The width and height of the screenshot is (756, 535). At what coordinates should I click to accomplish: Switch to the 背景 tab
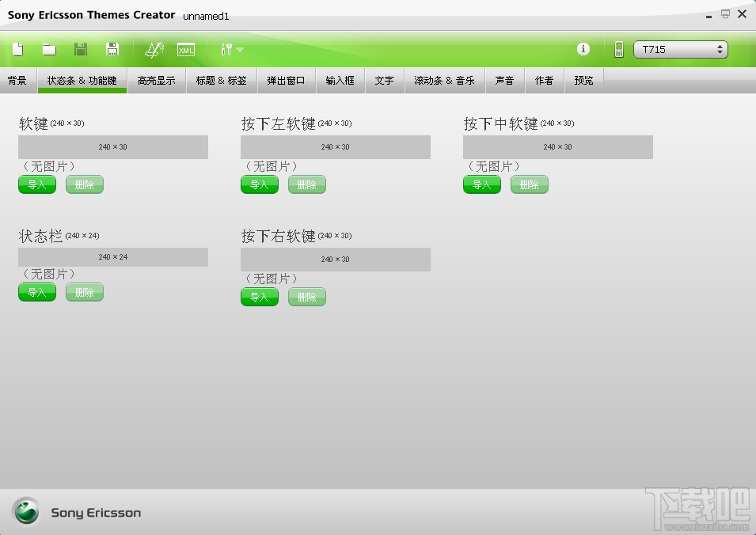click(17, 81)
